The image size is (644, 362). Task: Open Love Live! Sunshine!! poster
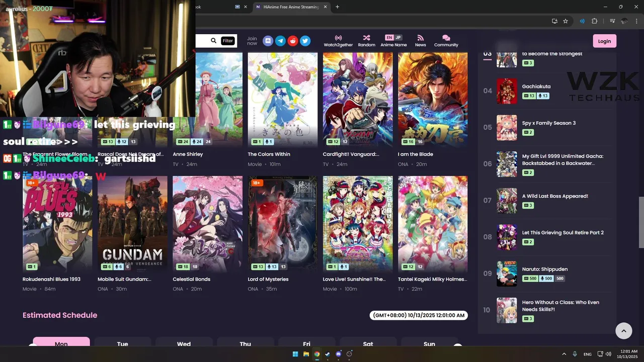(358, 224)
